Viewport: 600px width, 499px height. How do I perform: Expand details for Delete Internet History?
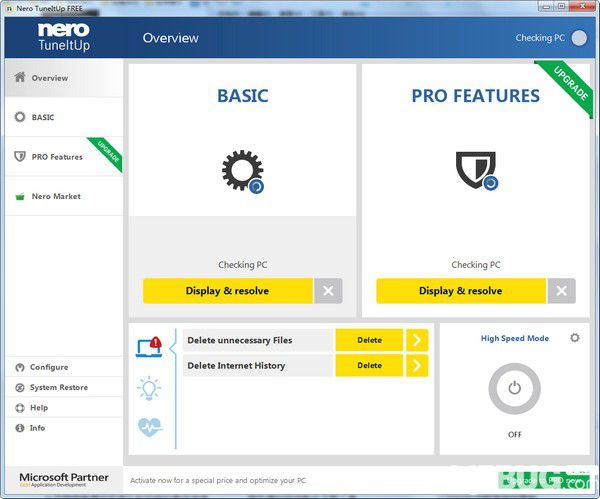click(x=417, y=365)
